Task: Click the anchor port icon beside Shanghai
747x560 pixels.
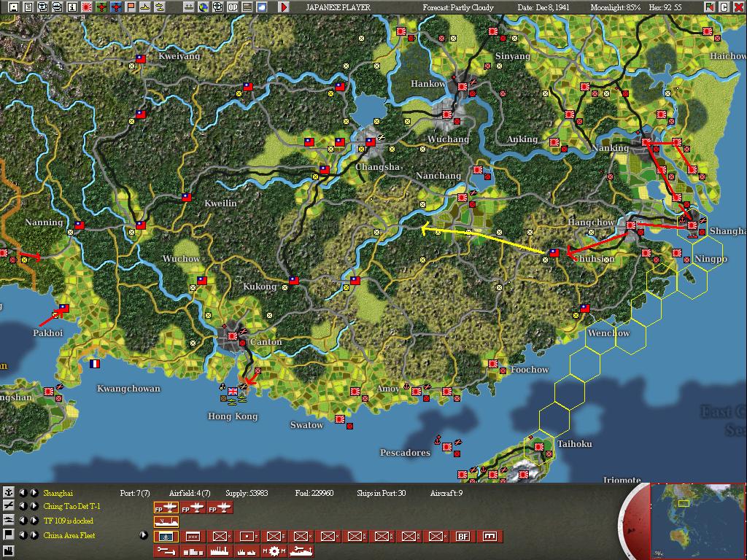Action: coord(8,492)
